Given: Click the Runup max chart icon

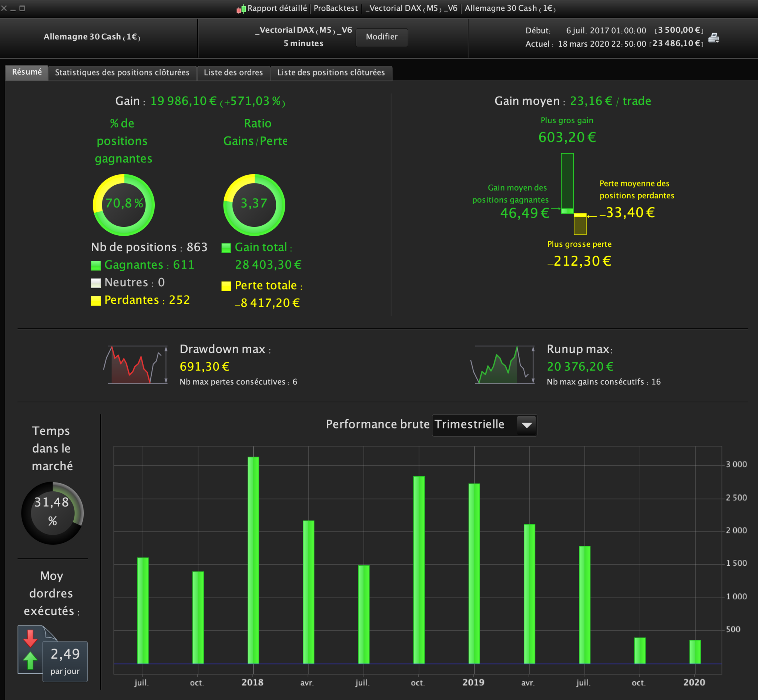Looking at the screenshot, I should point(503,365).
